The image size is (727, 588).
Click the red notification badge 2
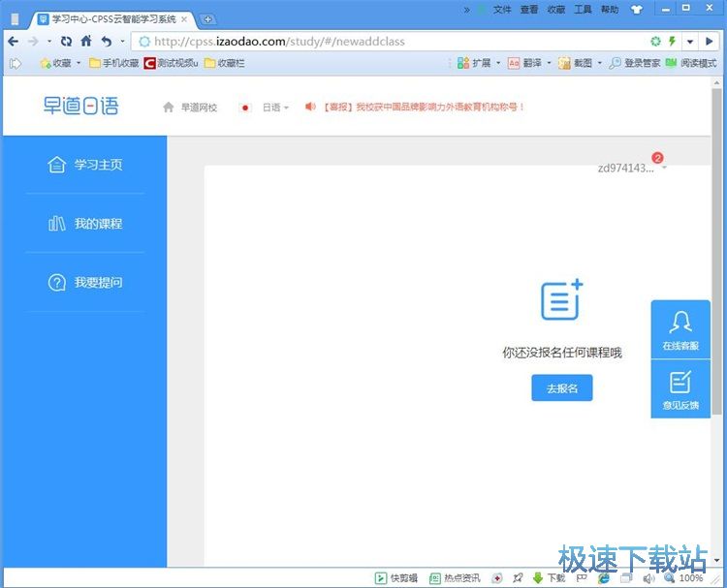click(x=657, y=158)
